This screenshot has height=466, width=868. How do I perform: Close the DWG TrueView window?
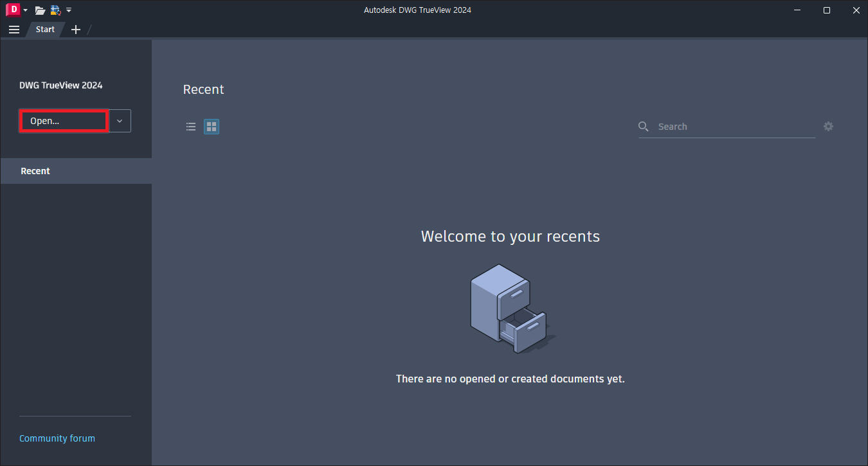click(x=855, y=10)
